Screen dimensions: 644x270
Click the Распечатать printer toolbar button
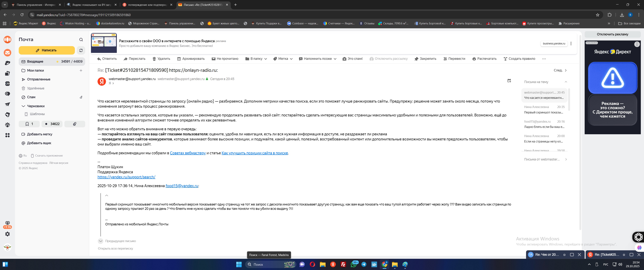(484, 59)
